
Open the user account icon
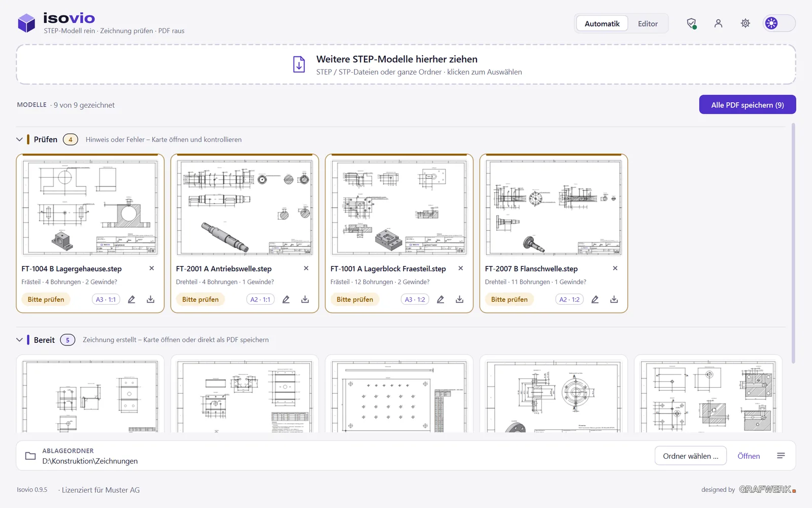pos(718,23)
